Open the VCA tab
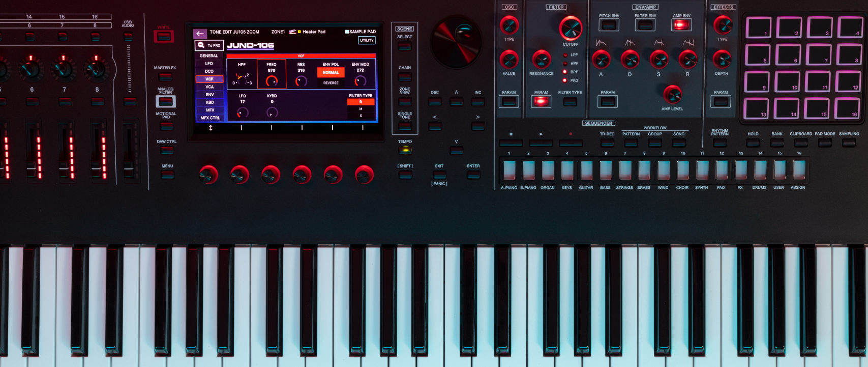Screen dimensions: 868x367 click(x=209, y=87)
